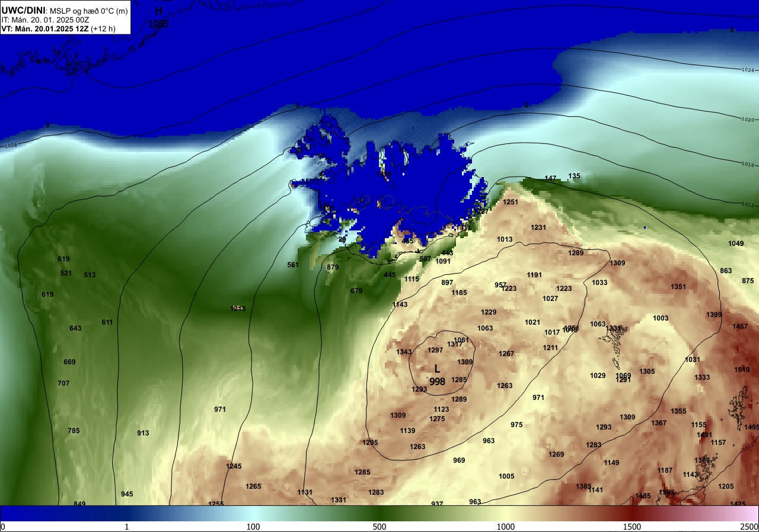Screen dimensions: 759x532
Task: Click the height value 1351
Action: coord(678,287)
